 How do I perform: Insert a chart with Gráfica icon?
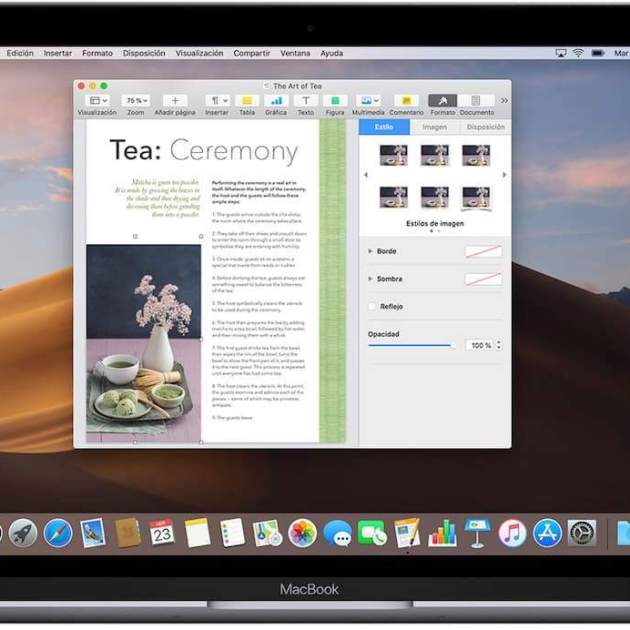tap(276, 101)
